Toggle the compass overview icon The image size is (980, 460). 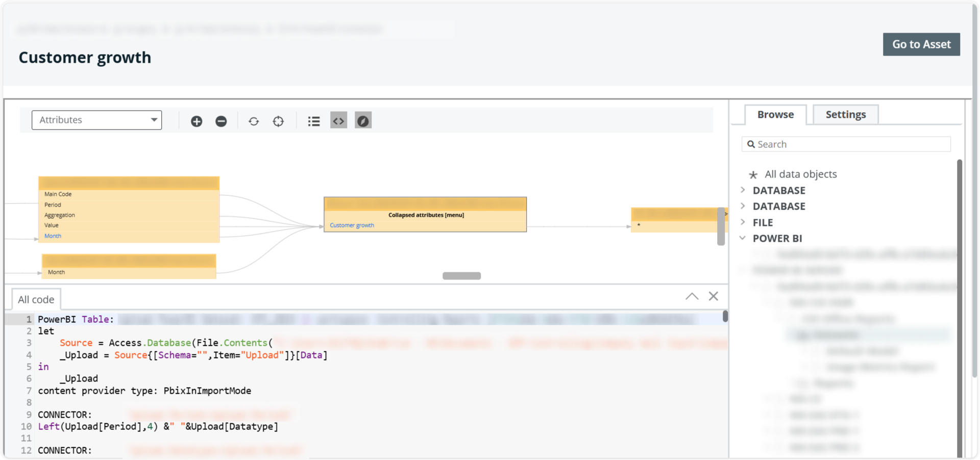tap(363, 121)
